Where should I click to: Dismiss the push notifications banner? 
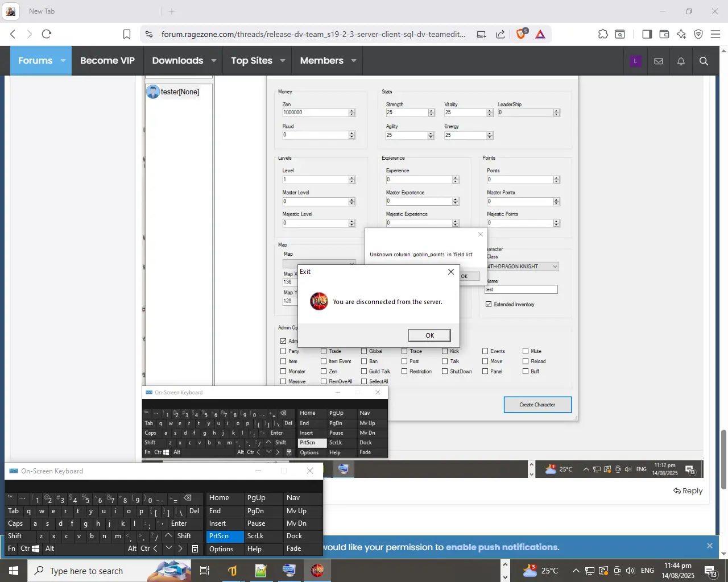click(x=709, y=546)
